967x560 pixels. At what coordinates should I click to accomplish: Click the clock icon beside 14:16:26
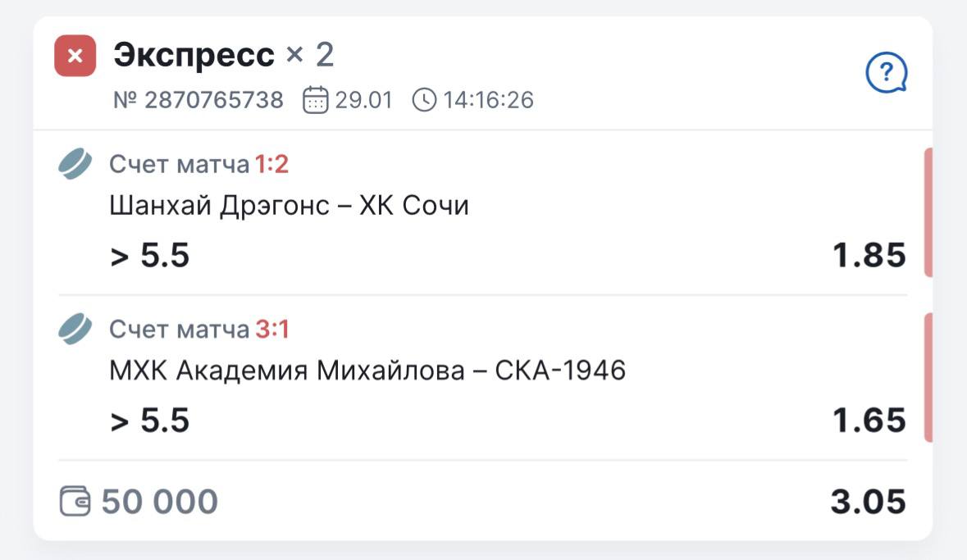point(424,100)
